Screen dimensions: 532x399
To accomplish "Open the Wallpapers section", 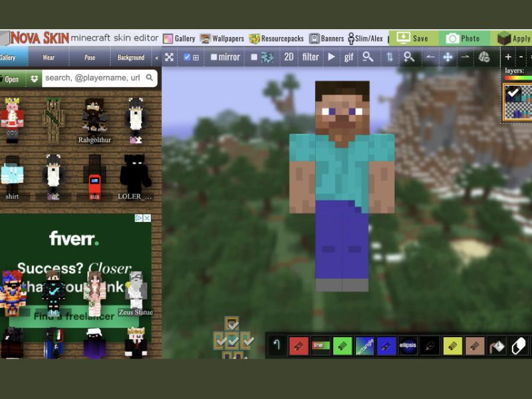I will point(222,39).
